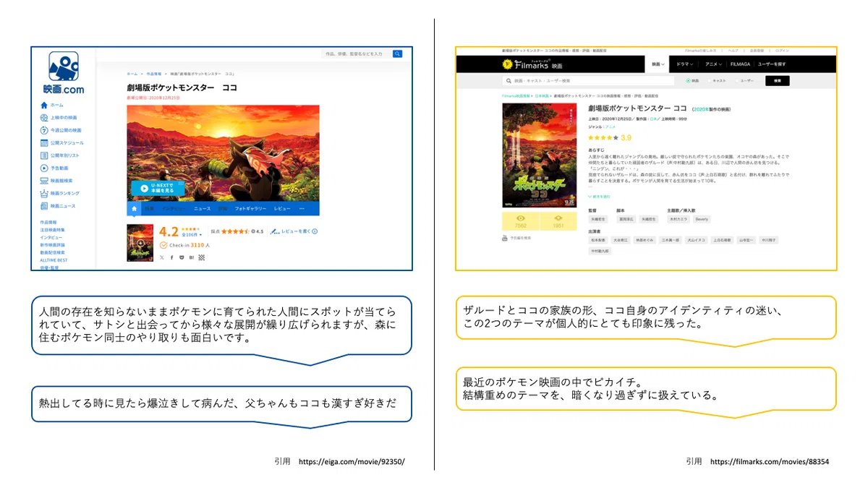Open 映画ニュース in the sidebar
Image resolution: width=868 pixels, height=488 pixels.
pyautogui.click(x=58, y=206)
